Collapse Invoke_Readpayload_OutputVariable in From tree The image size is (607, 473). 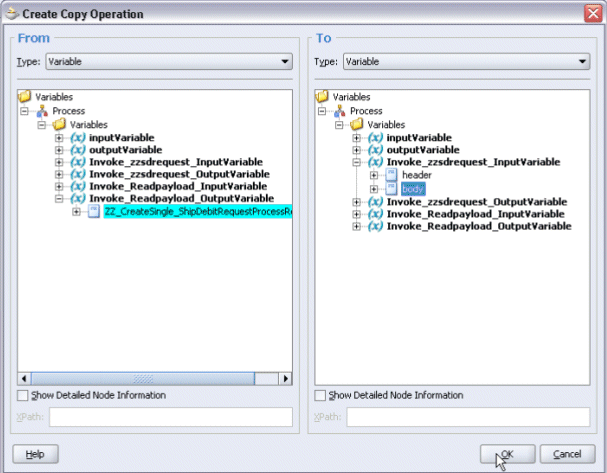point(59,199)
